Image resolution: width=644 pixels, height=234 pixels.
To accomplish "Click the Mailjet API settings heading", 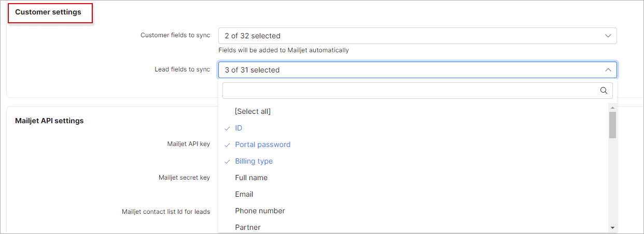I will click(x=49, y=121).
